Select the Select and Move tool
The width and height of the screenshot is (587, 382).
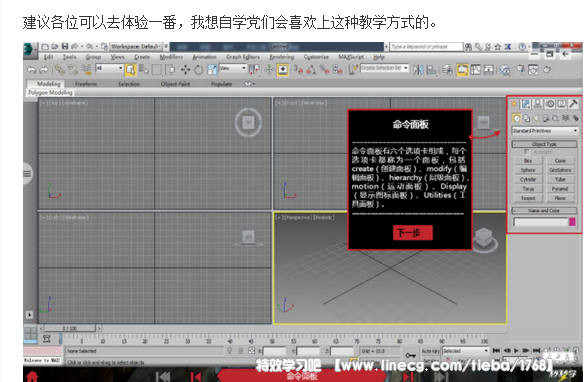[185, 70]
